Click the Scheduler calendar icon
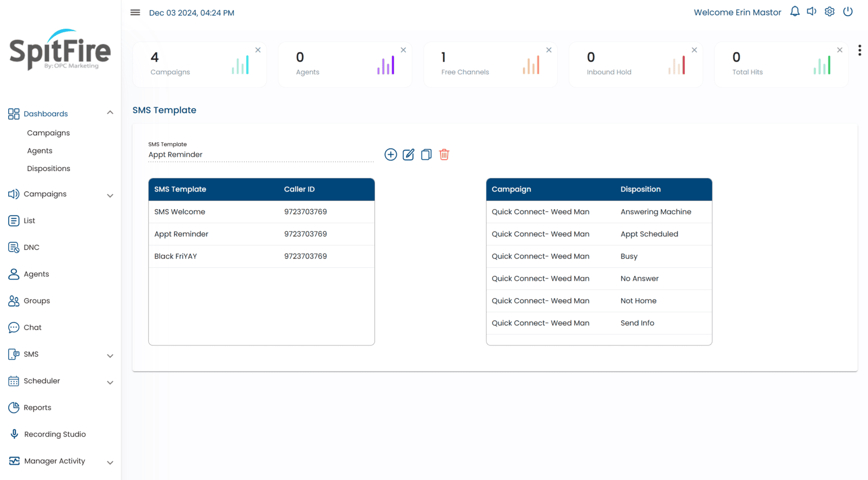 14,381
